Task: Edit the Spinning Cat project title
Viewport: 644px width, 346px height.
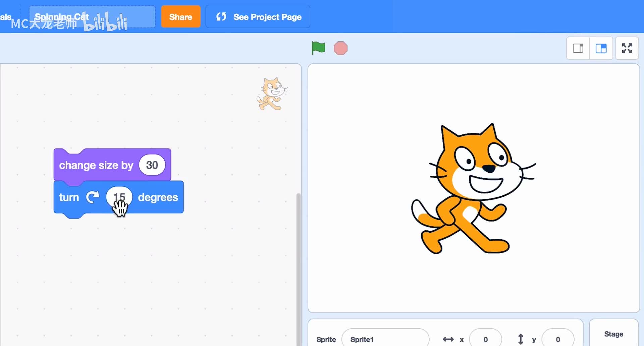Action: tap(92, 17)
